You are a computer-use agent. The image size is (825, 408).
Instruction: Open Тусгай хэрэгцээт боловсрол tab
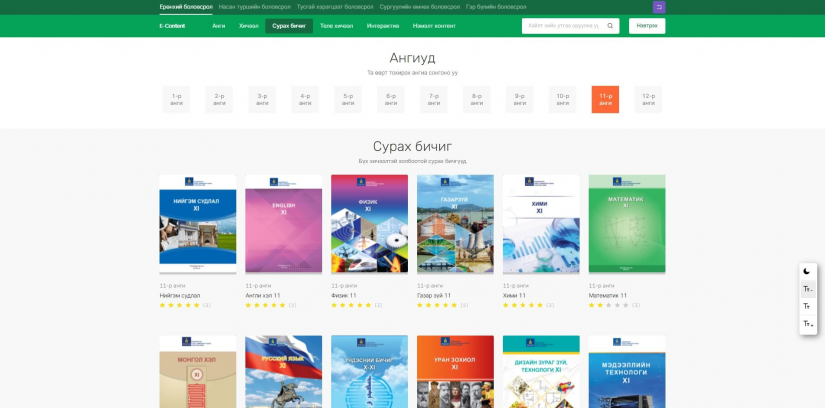[335, 7]
